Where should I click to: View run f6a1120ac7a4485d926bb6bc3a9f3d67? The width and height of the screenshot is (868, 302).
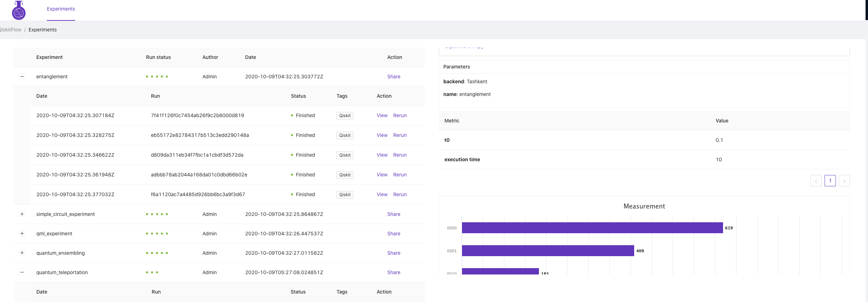382,194
